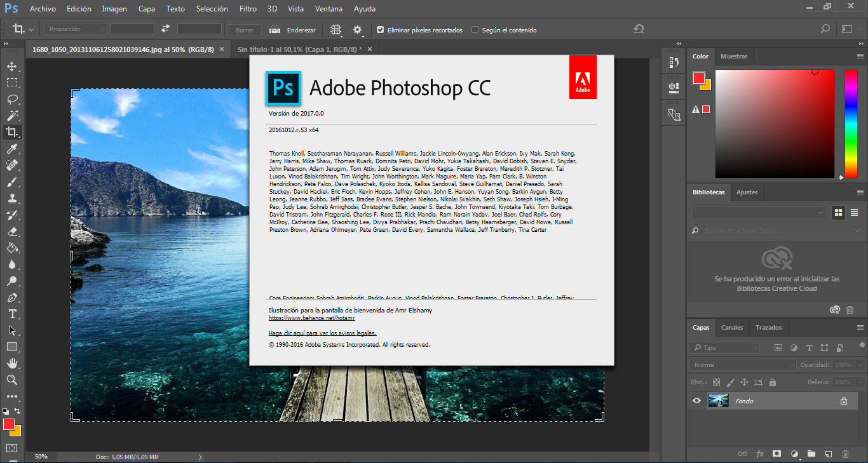The height and width of the screenshot is (463, 868).
Task: Toggle Eliminar píxeles recortados checkbox
Action: tap(380, 30)
